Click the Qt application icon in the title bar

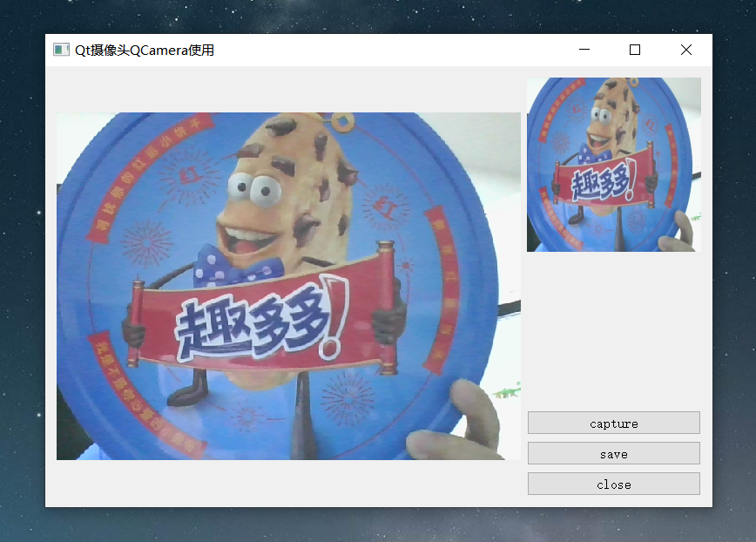click(x=61, y=50)
